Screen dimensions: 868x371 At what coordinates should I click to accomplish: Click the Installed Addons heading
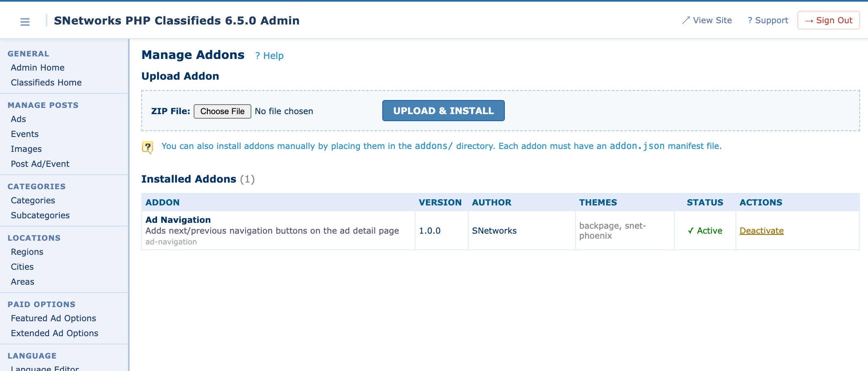pos(198,179)
